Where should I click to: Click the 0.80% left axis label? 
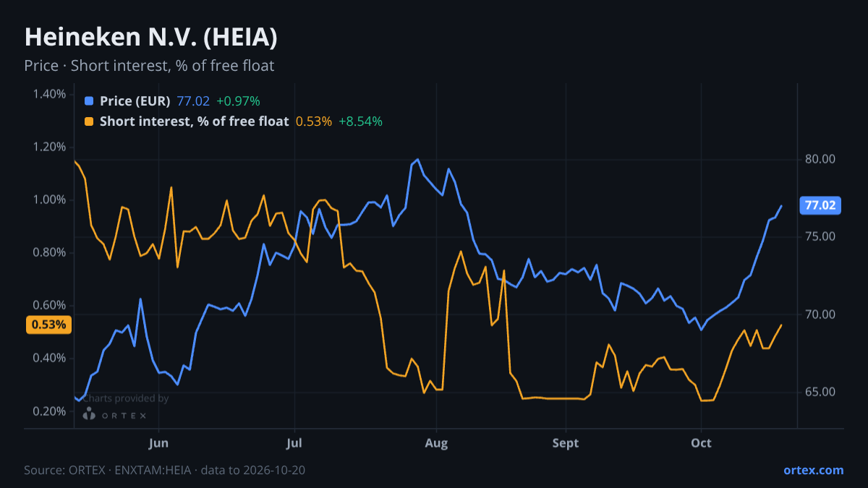coord(48,252)
